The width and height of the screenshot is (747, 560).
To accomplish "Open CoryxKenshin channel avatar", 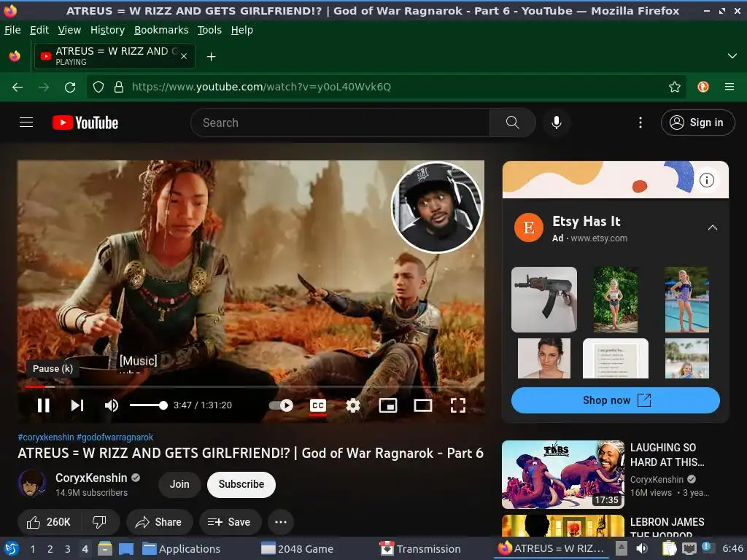I will 32,483.
